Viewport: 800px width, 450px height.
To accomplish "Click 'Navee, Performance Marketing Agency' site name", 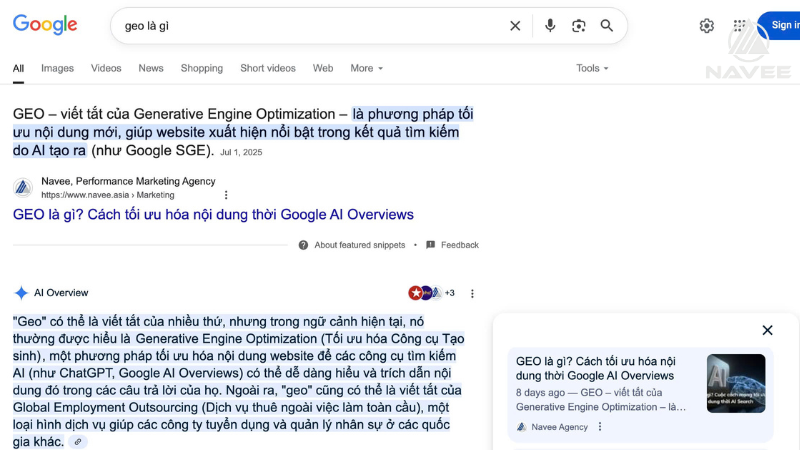I will tap(128, 181).
